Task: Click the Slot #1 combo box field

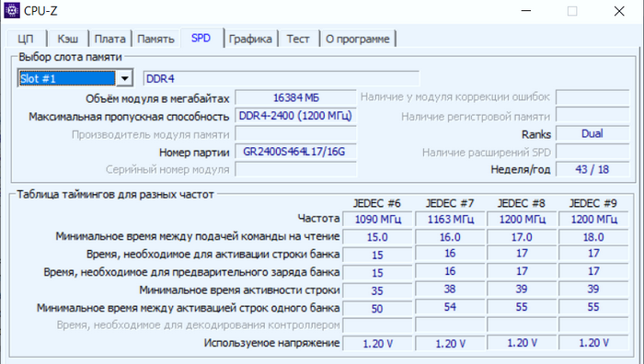Action: point(75,78)
